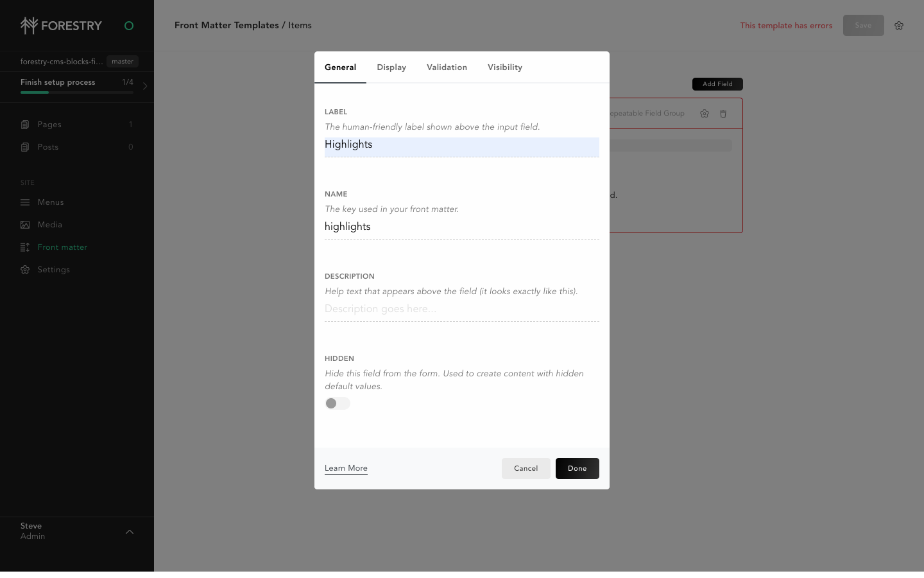Click the Settings gear icon in sidebar
Screen dimensions: 924x578
25,270
